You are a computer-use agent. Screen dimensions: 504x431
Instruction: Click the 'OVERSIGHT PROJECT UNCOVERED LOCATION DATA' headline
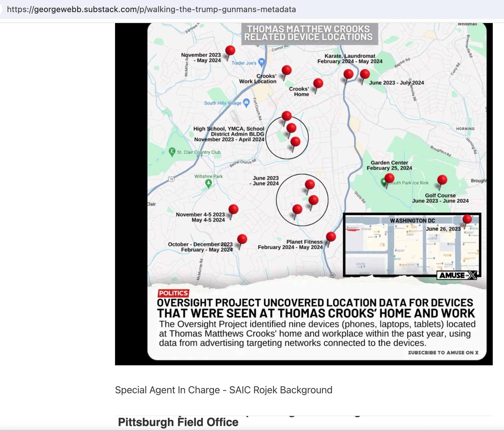pyautogui.click(x=315, y=308)
